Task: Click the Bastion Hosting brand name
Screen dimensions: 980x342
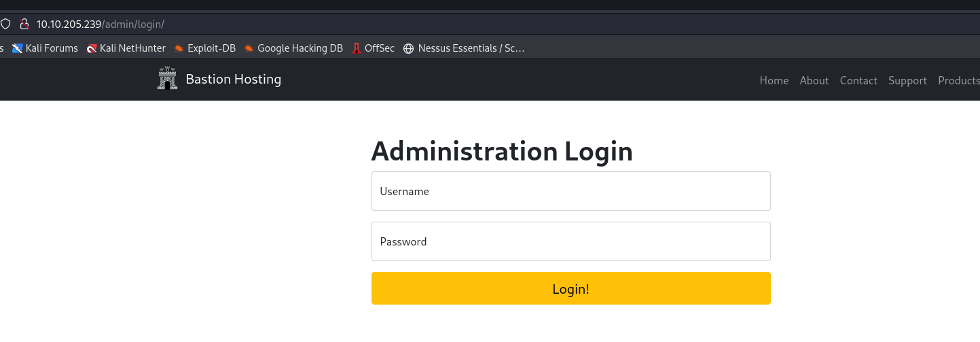Action: click(233, 80)
